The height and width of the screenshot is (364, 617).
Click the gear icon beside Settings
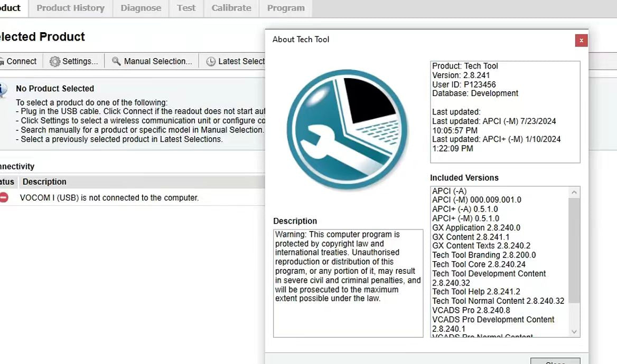click(x=55, y=61)
